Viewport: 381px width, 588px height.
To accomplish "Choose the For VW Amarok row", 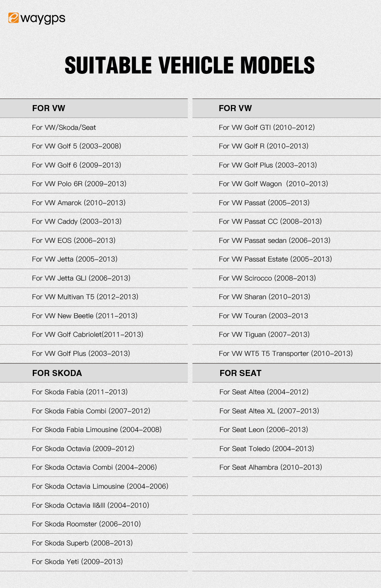I will point(78,203).
